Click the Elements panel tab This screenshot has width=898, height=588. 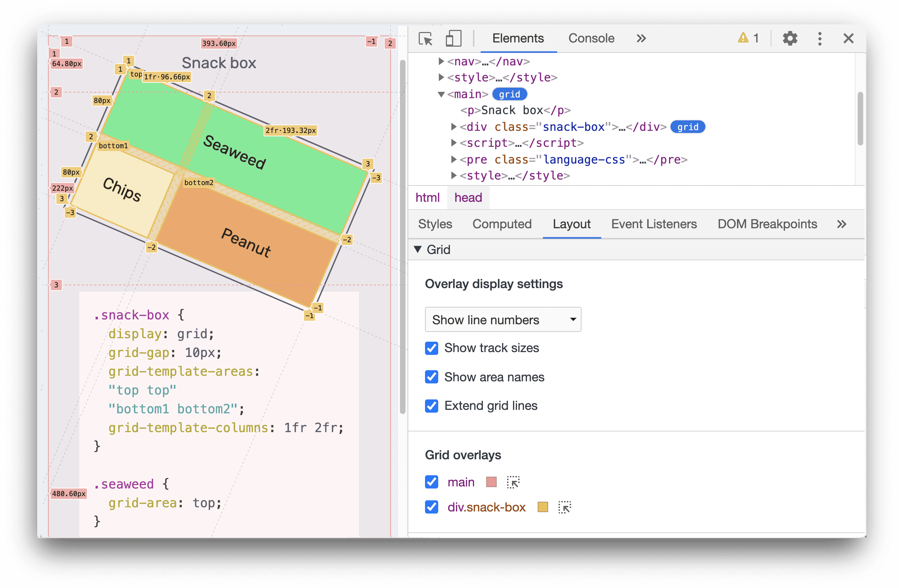pos(518,38)
